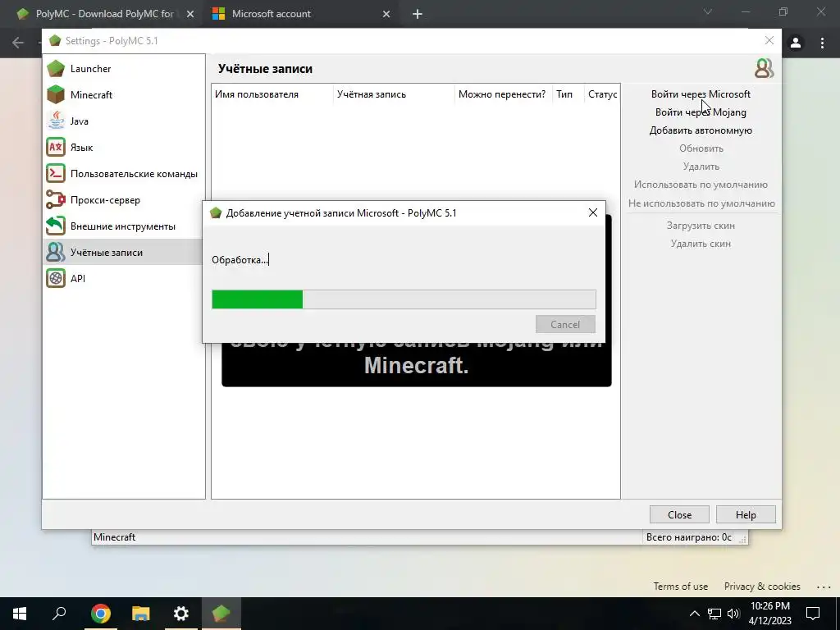
Task: Click Использовать по умолчанию
Action: point(701,185)
